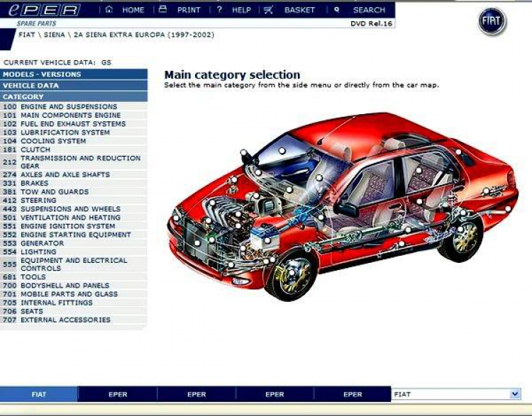Select category 554 Lighting
Viewport: 532px width, 416px height.
74,252
